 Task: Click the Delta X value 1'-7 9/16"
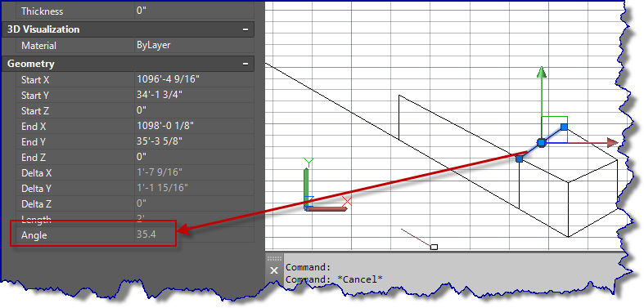[160, 173]
